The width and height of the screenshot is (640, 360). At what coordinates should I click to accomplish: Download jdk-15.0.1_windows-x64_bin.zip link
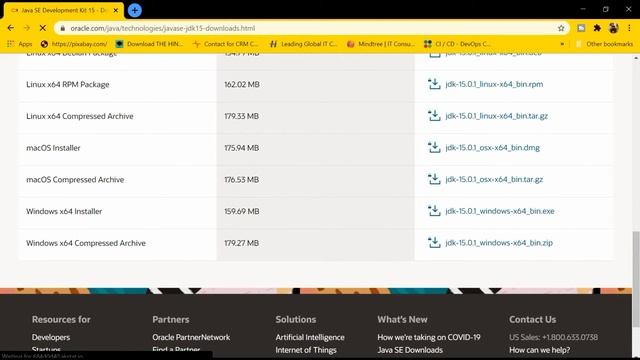[x=499, y=242]
